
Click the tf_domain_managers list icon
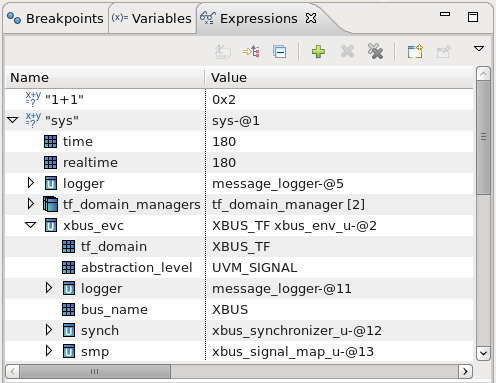click(x=50, y=204)
